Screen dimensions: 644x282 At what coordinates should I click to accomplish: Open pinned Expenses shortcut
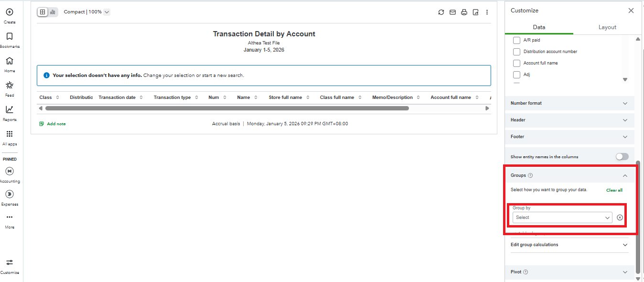pos(10,194)
